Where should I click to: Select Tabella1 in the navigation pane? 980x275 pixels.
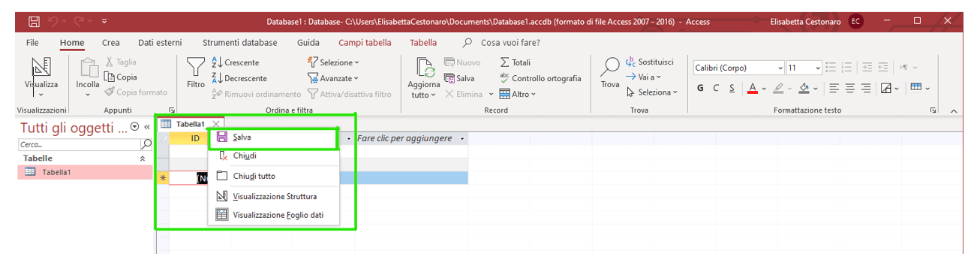coord(85,172)
